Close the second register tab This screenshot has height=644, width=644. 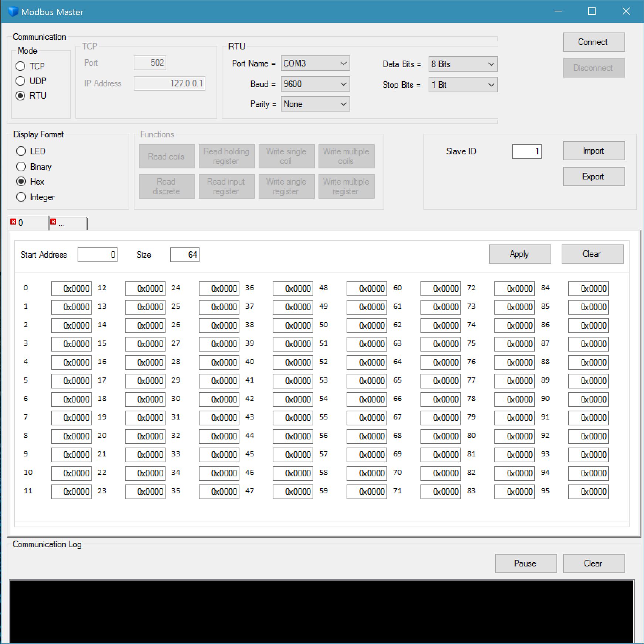click(x=54, y=222)
